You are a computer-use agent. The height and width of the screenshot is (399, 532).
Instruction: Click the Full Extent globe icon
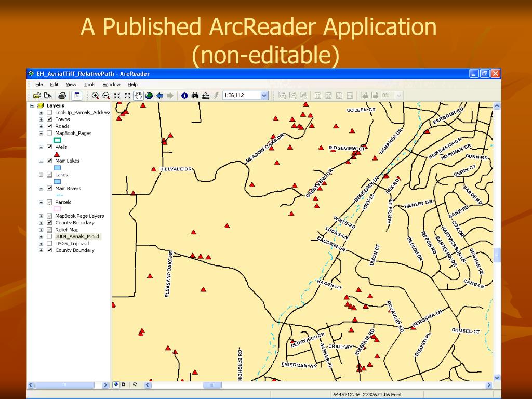click(x=149, y=96)
